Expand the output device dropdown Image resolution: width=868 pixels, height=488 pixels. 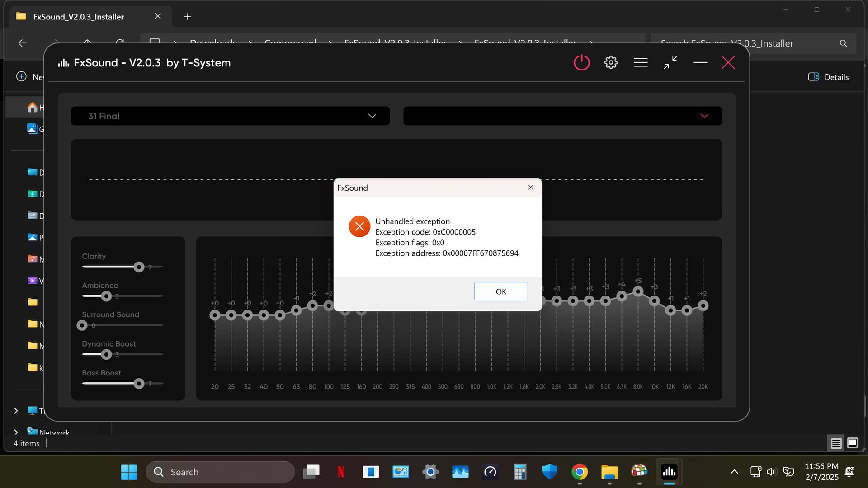click(x=562, y=116)
